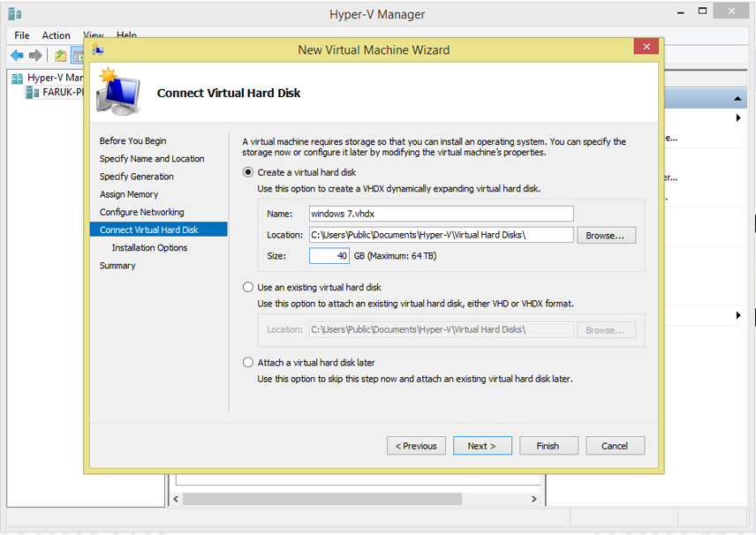Image resolution: width=756 pixels, height=535 pixels.
Task: Click the disk Size input field
Action: pyautogui.click(x=329, y=255)
